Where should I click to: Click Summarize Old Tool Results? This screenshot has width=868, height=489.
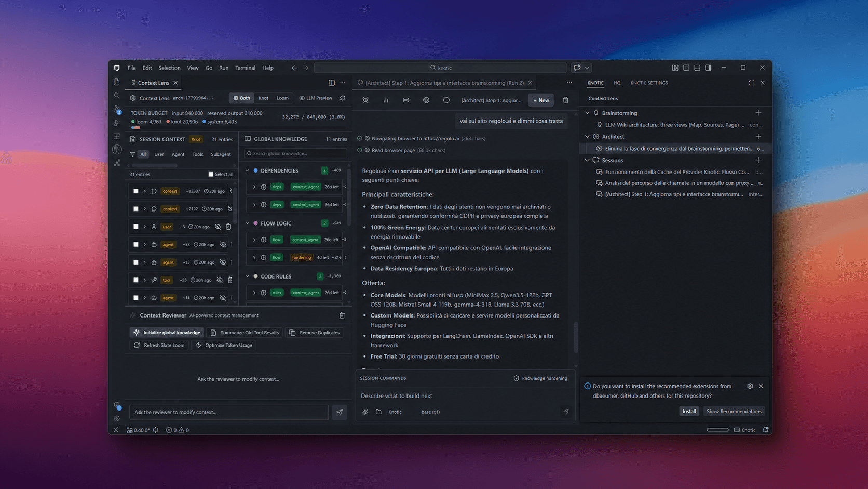click(x=245, y=333)
